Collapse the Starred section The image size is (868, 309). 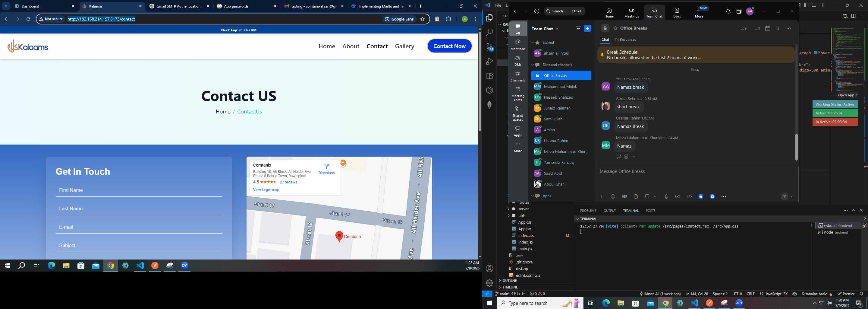tap(533, 43)
